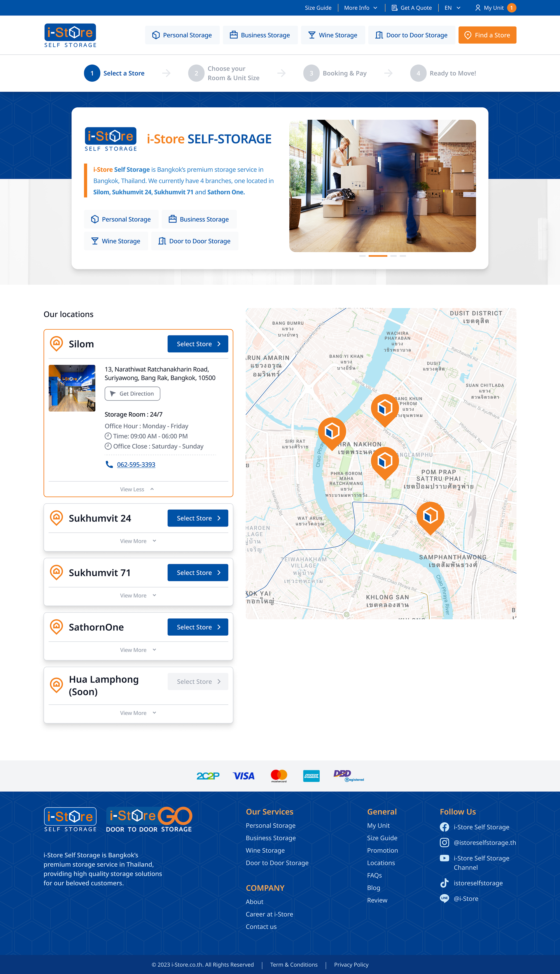560x974 pixels.
Task: Click the active orange carousel indicator
Action: pos(378,256)
